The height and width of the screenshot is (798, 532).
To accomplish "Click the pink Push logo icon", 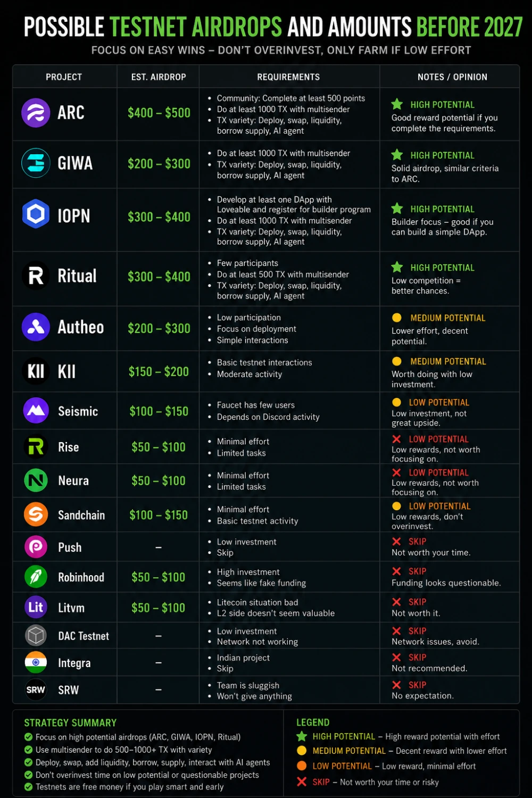I will tap(36, 547).
